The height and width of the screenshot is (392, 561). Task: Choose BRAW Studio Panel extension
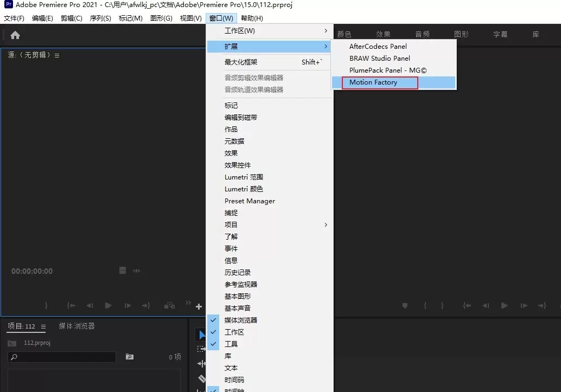tap(393, 59)
